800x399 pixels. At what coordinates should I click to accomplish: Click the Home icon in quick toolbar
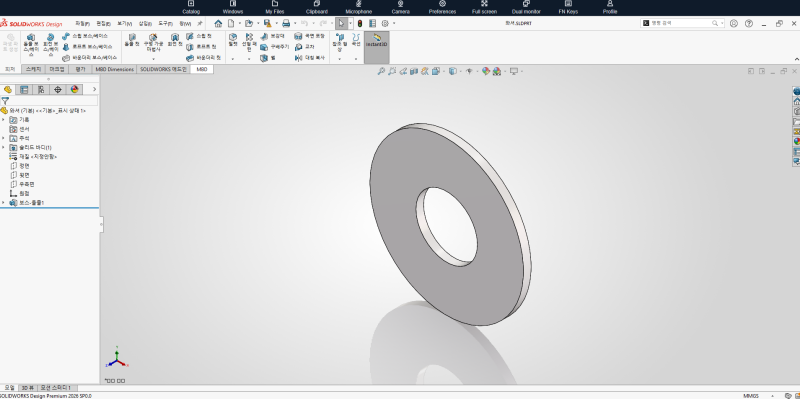218,23
